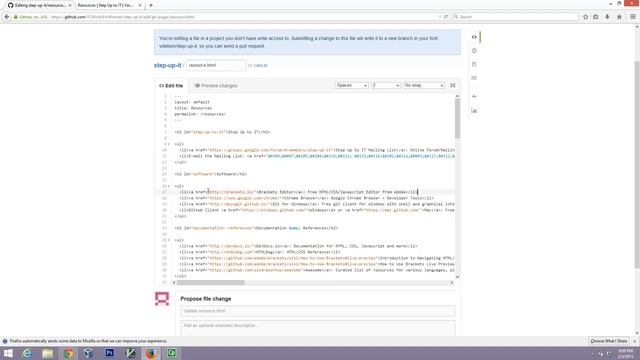The height and width of the screenshot is (360, 640).
Task: Switch to Preview changes tab
Action: coord(216,86)
